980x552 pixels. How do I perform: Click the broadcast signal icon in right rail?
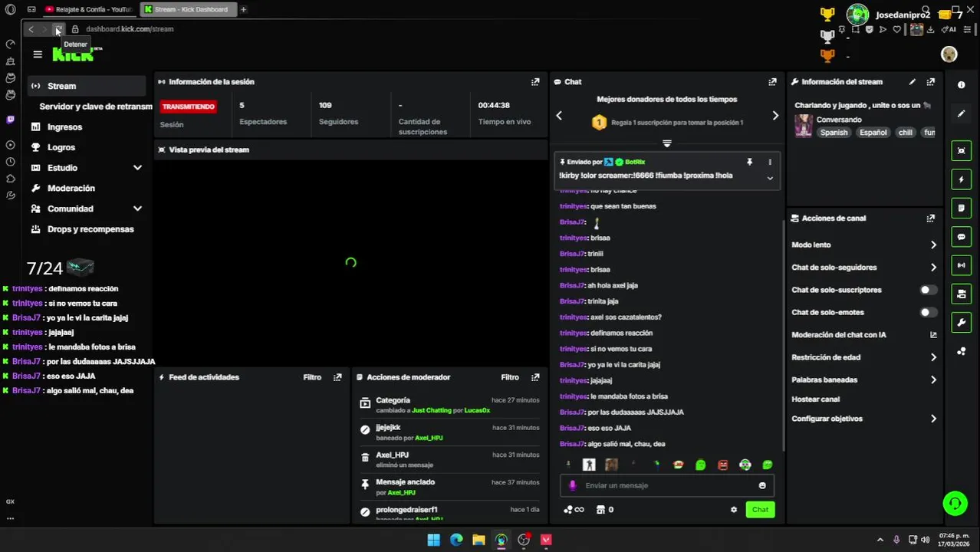point(961,265)
